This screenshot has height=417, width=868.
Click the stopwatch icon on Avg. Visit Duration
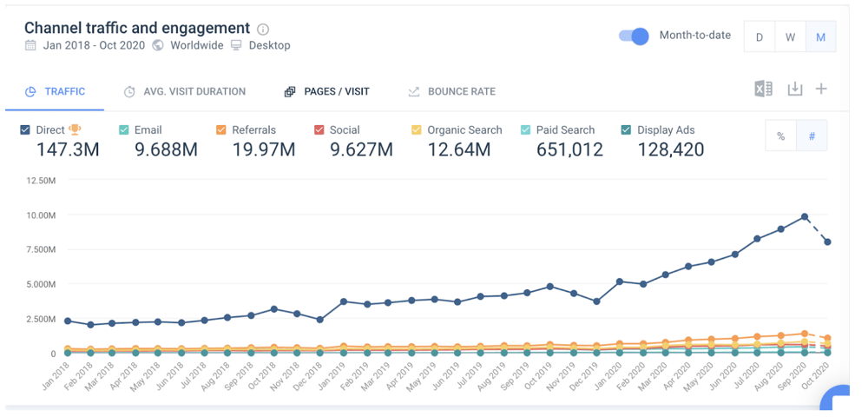coord(129,91)
